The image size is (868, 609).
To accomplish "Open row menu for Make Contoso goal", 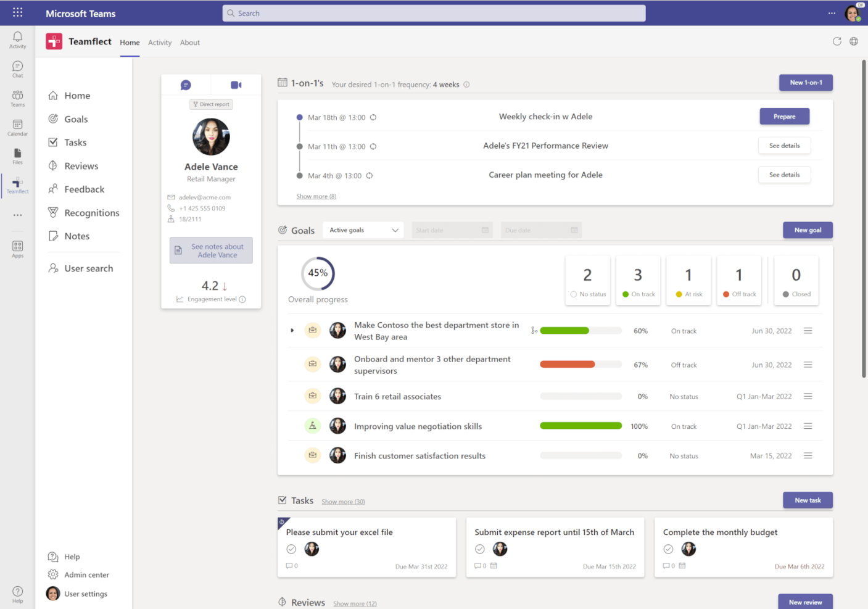I will point(808,331).
